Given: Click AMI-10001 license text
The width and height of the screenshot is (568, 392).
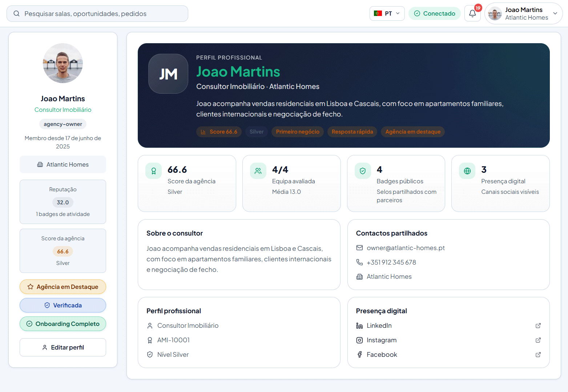Looking at the screenshot, I should point(173,340).
